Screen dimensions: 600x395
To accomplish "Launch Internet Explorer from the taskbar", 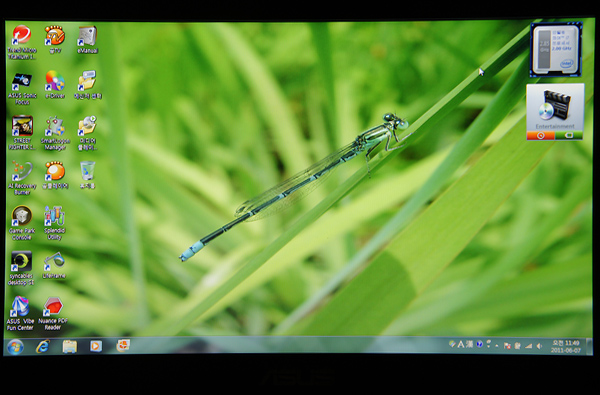I will pyautogui.click(x=43, y=346).
